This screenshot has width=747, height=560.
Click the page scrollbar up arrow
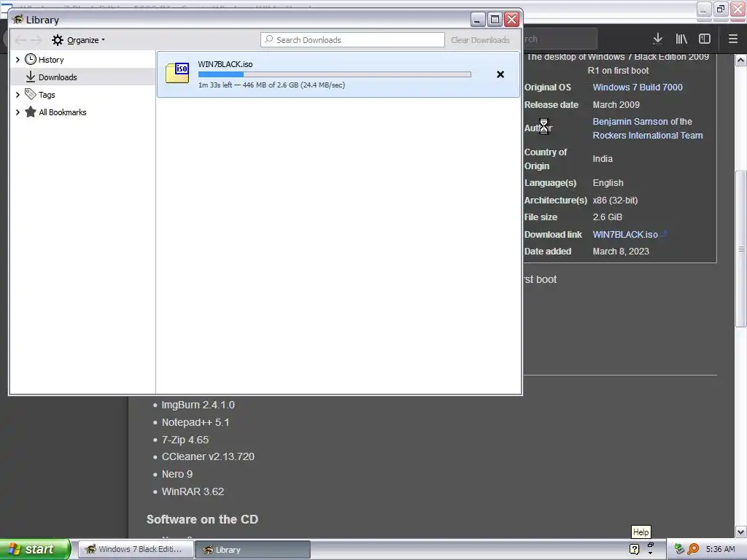[741, 61]
